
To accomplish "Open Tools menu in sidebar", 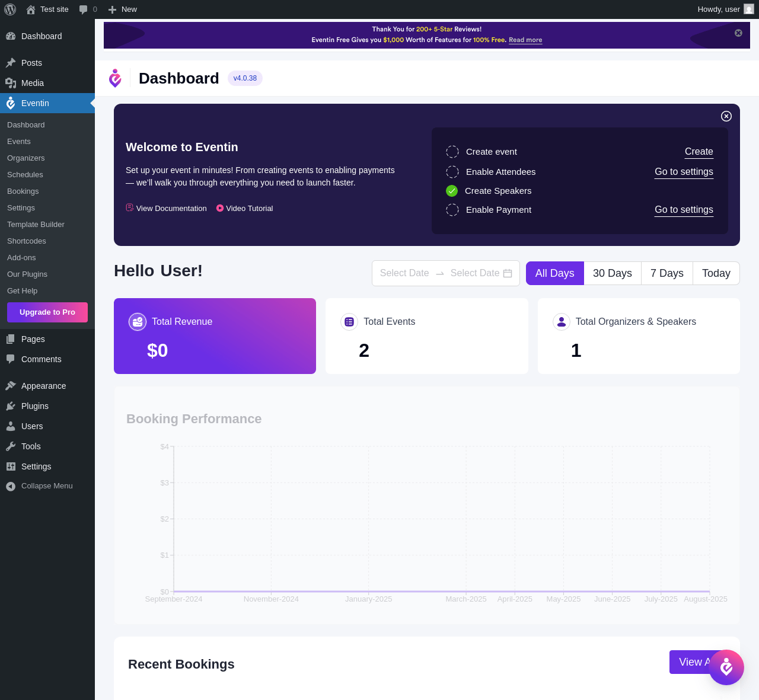I will tap(47, 446).
